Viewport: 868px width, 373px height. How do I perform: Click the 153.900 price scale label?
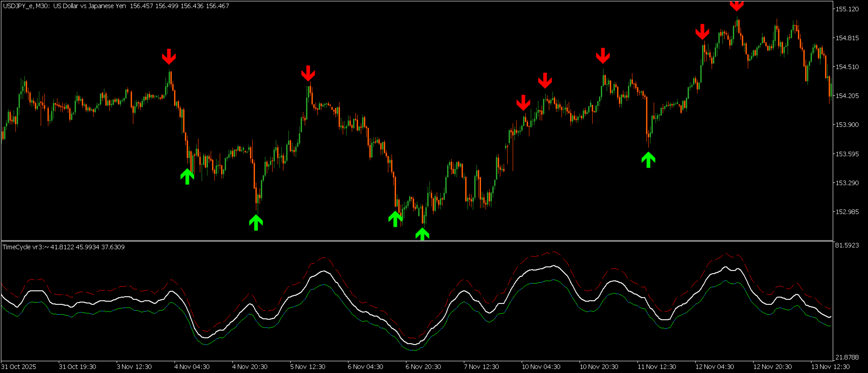point(847,125)
